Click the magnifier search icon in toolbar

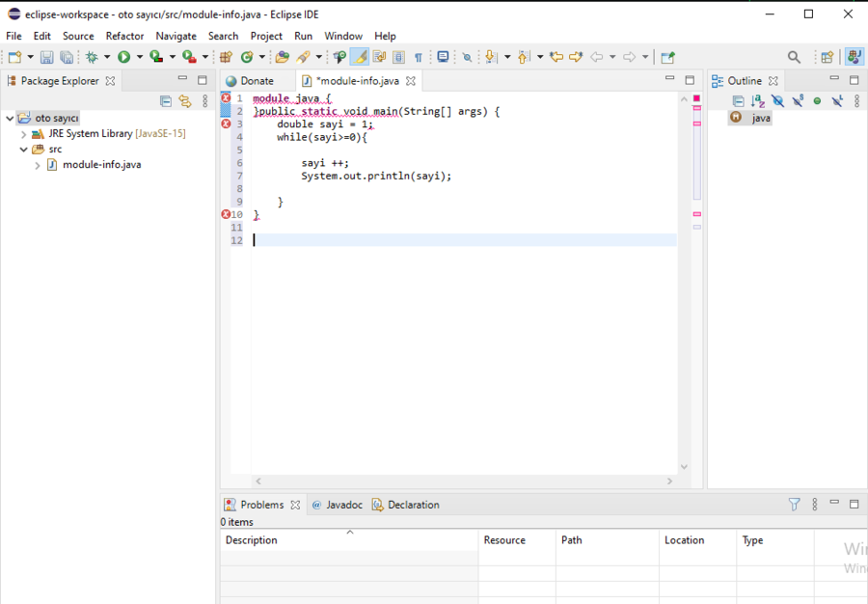(x=794, y=57)
